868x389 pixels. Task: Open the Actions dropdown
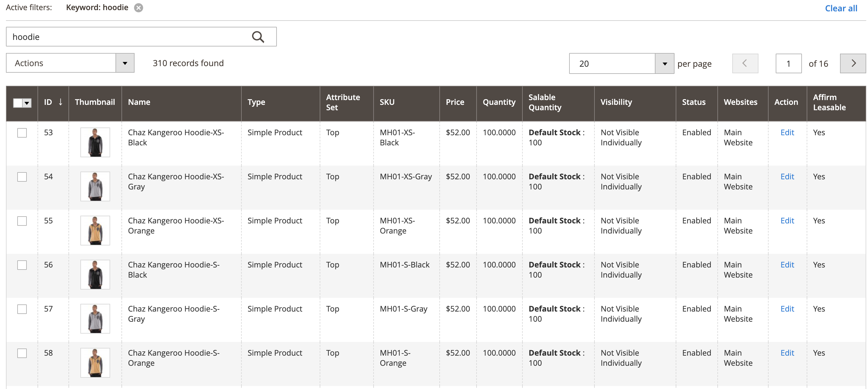point(70,63)
